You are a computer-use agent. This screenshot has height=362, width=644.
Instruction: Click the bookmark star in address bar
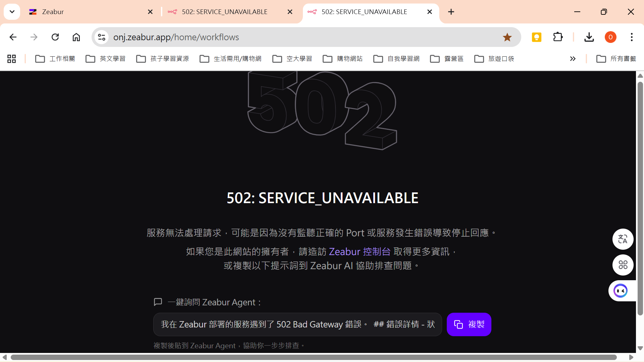click(x=507, y=37)
